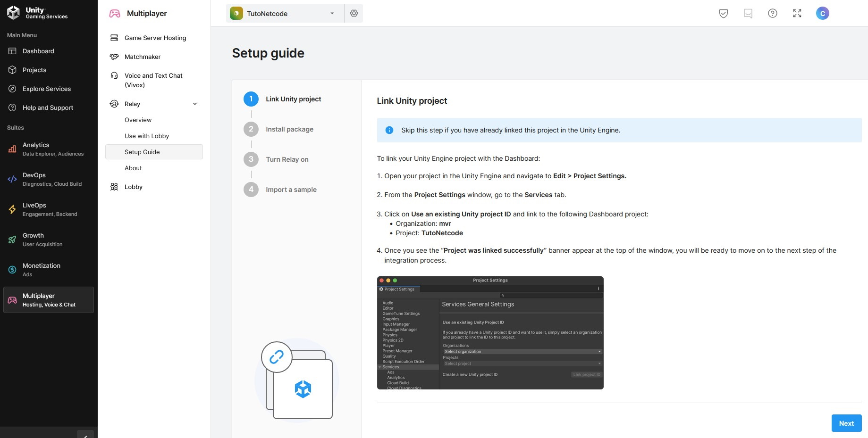Click the Monetization dollar icon
The image size is (868, 438).
coord(12,270)
